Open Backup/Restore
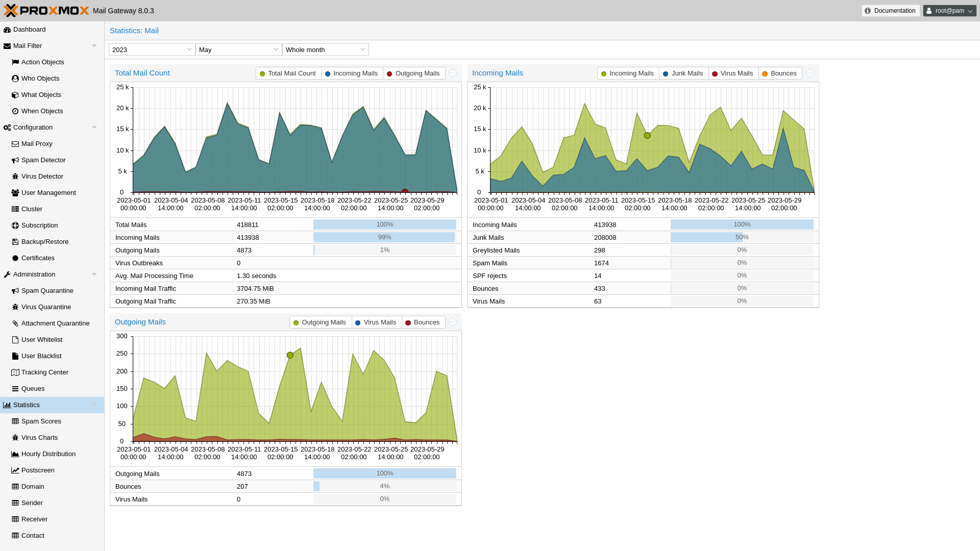 point(45,241)
